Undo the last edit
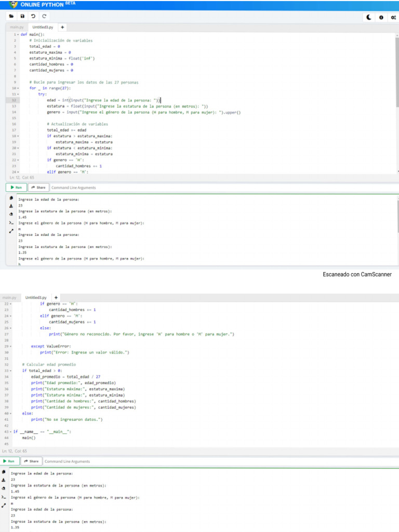The width and height of the screenshot is (399, 532). 33,16
